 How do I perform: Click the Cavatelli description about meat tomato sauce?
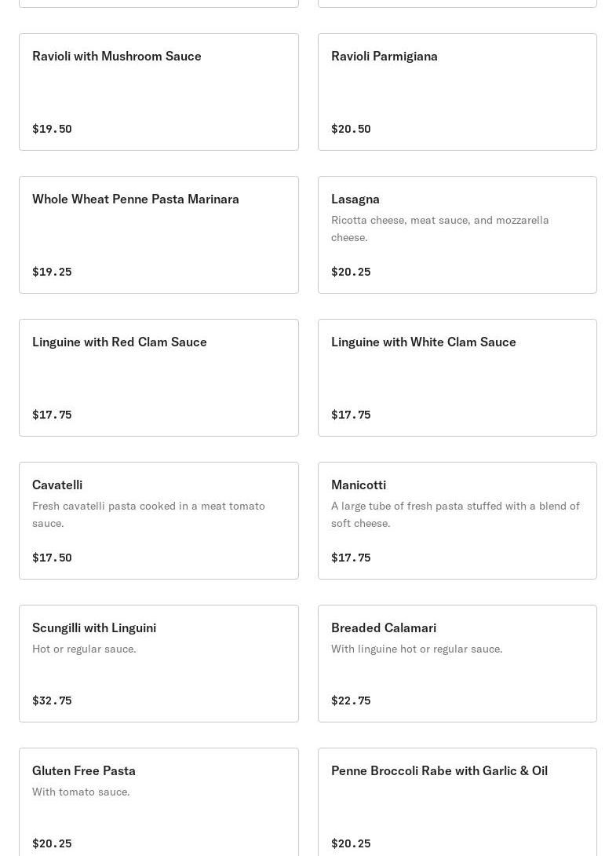click(x=148, y=514)
